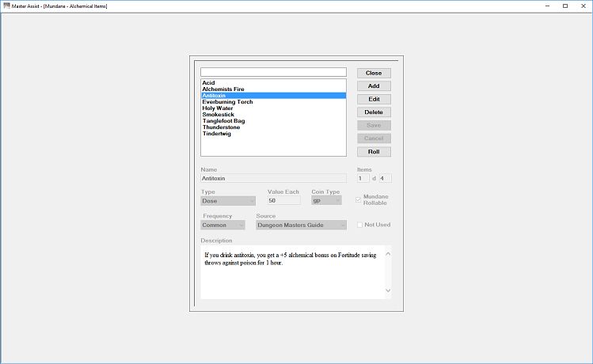Image resolution: width=593 pixels, height=364 pixels.
Task: Choose Everburning Torch from the list
Action: pos(273,102)
